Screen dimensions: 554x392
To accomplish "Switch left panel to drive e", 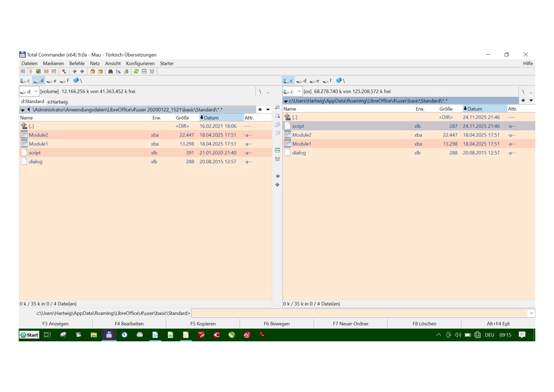I will pos(52,81).
